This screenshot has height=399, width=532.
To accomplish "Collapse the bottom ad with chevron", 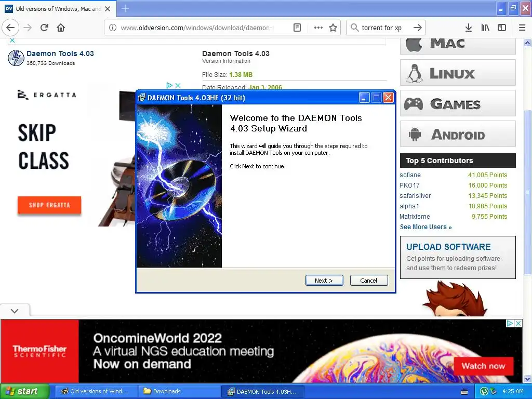I will [15, 311].
